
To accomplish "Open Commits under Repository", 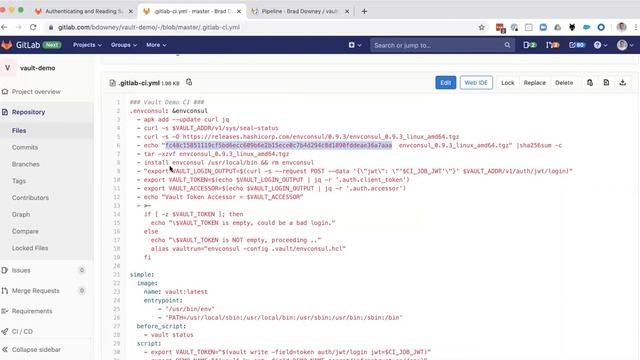I will coord(25,147).
